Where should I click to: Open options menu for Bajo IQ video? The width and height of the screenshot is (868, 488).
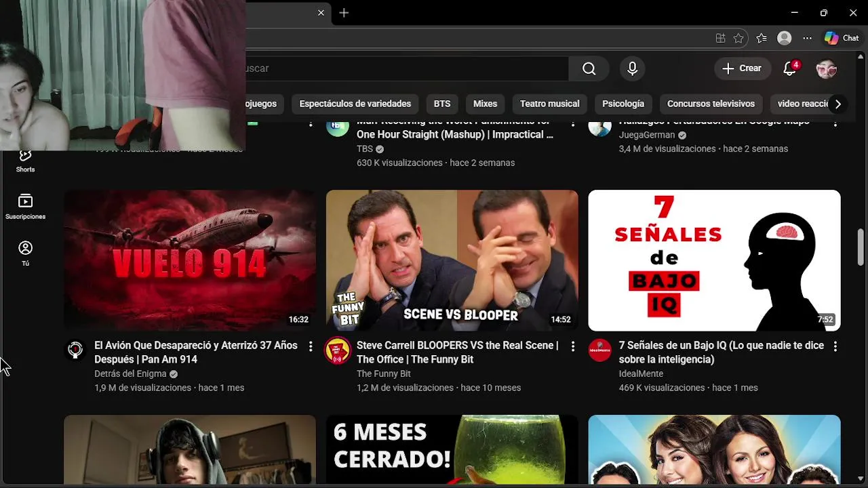tap(835, 346)
